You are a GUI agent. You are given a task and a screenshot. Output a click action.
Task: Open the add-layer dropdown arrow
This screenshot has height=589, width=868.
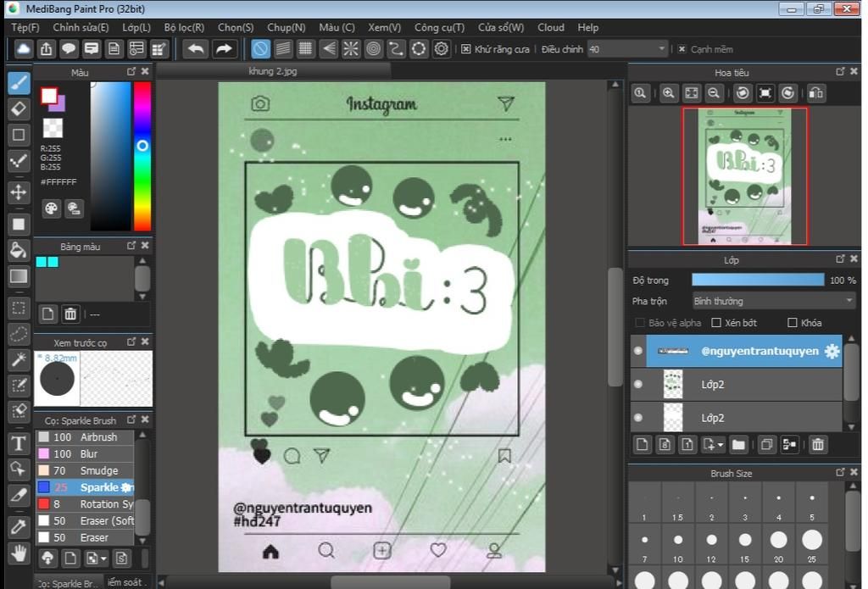[x=721, y=445]
